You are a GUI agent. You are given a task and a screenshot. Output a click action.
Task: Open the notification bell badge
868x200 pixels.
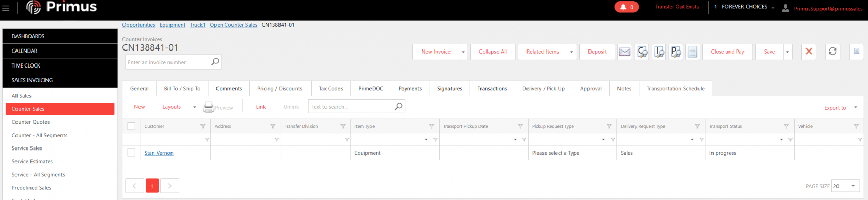626,7
